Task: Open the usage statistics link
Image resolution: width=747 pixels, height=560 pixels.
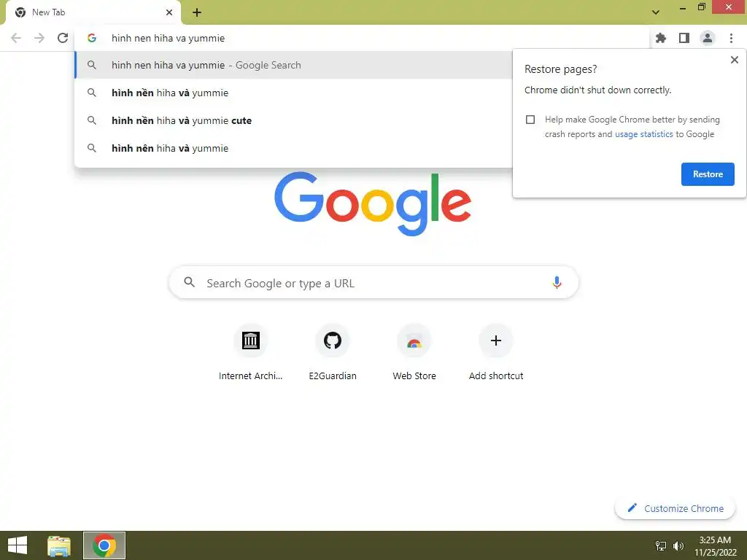Action: click(x=643, y=134)
